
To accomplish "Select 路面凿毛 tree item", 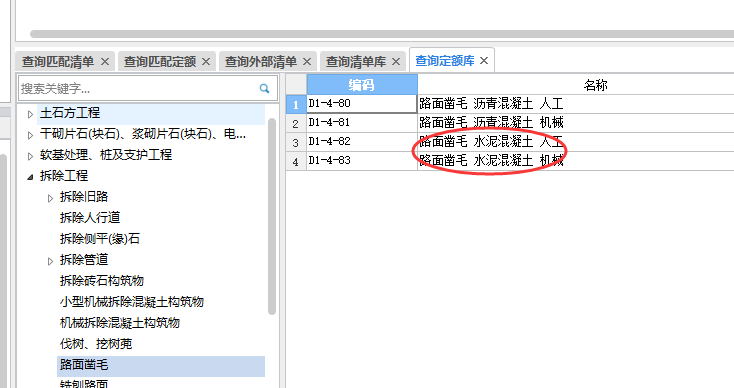I will click(x=84, y=365).
